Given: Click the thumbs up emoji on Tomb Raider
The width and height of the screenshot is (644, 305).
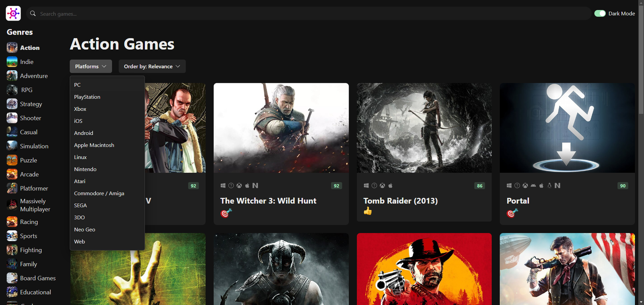Looking at the screenshot, I should coord(368,211).
